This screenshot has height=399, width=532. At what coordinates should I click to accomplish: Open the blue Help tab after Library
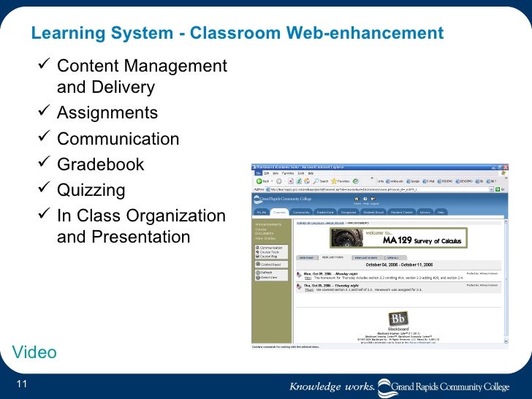[441, 212]
